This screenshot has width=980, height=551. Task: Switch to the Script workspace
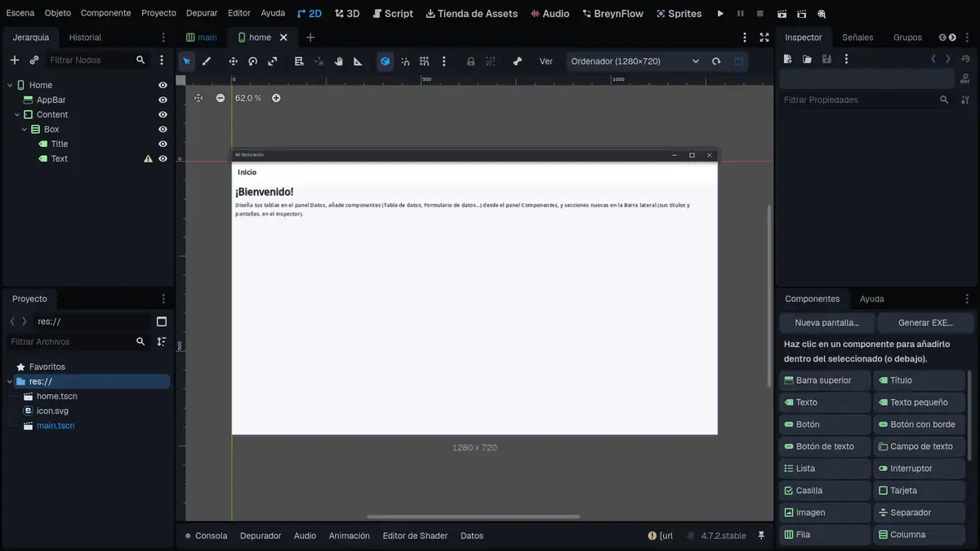coord(393,13)
